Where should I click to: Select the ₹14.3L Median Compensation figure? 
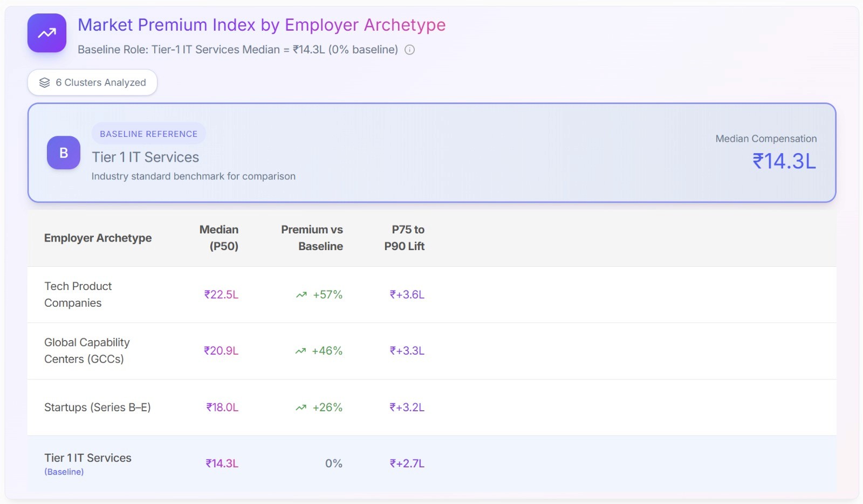(785, 161)
